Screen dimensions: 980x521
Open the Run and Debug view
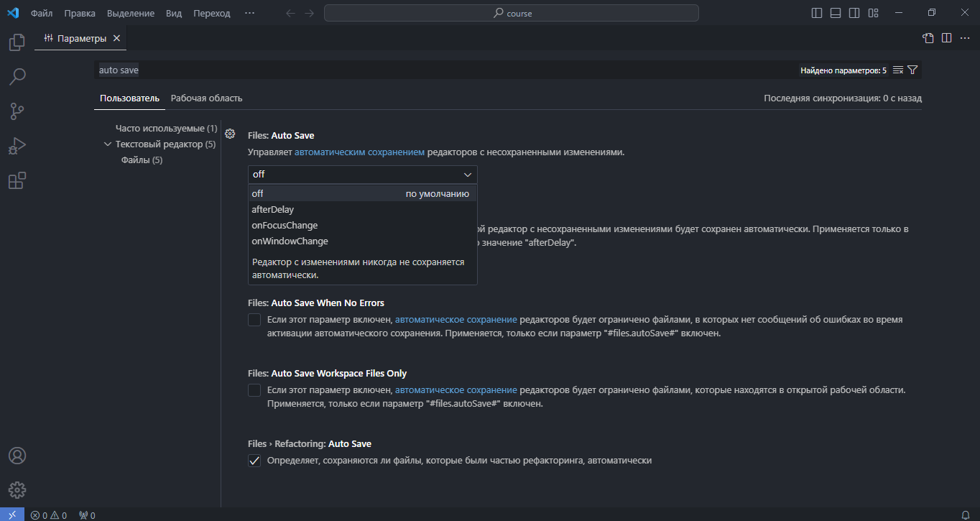pyautogui.click(x=17, y=146)
